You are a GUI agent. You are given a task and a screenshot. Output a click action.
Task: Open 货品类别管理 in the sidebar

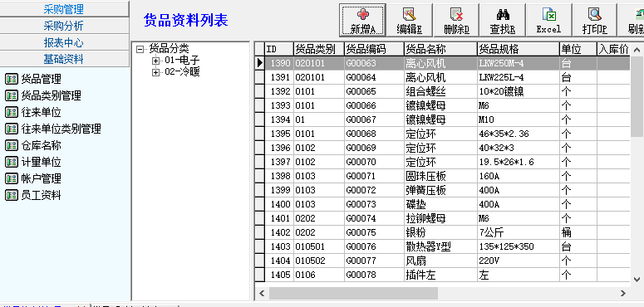click(x=42, y=95)
